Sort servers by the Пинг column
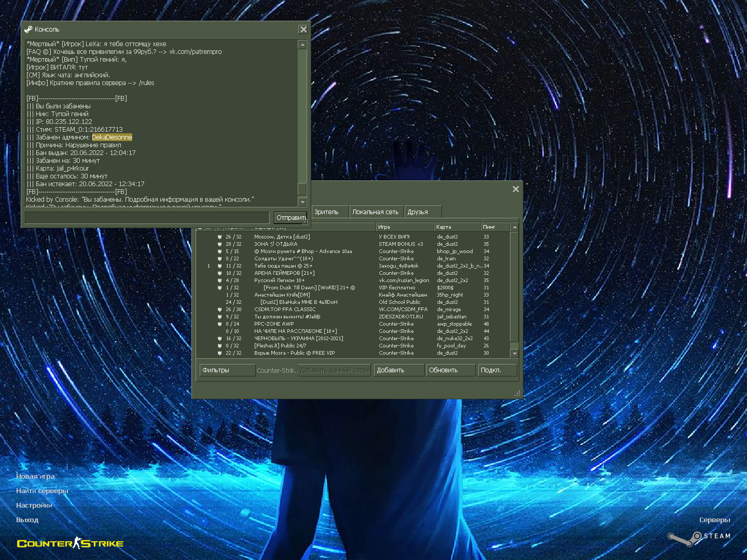The width and height of the screenshot is (747, 560). click(495, 227)
